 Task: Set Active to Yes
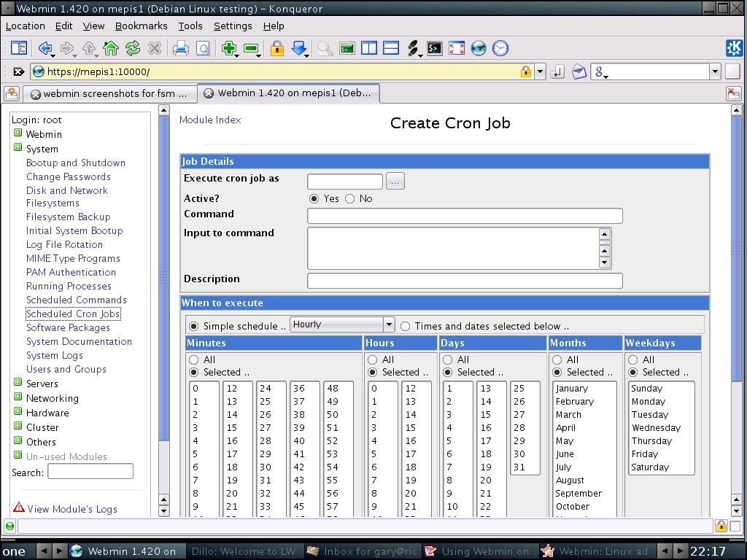coord(314,198)
